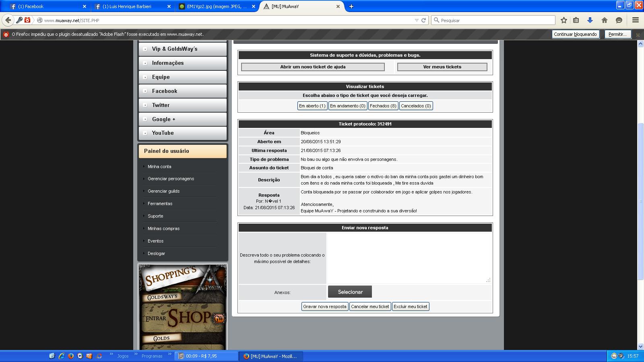Switch to the Luis Henrique Barbieri tab
Screen dimensions: 644x362
pyautogui.click(x=131, y=6)
